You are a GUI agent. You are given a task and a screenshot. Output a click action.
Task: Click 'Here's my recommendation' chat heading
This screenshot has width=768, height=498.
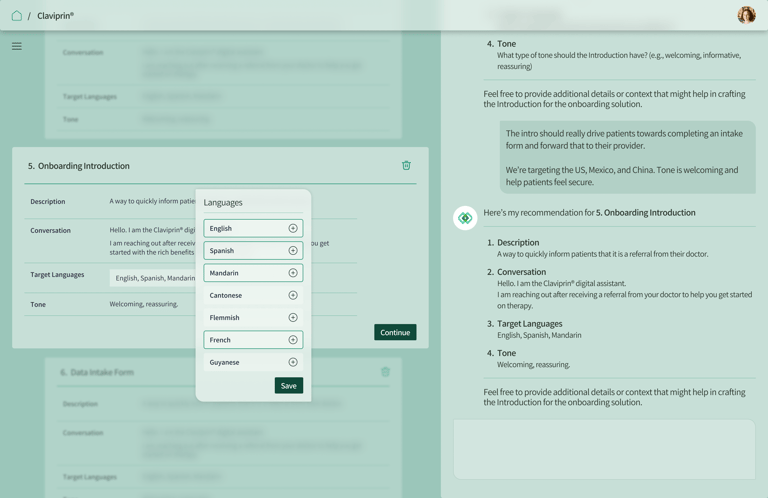[x=589, y=213]
